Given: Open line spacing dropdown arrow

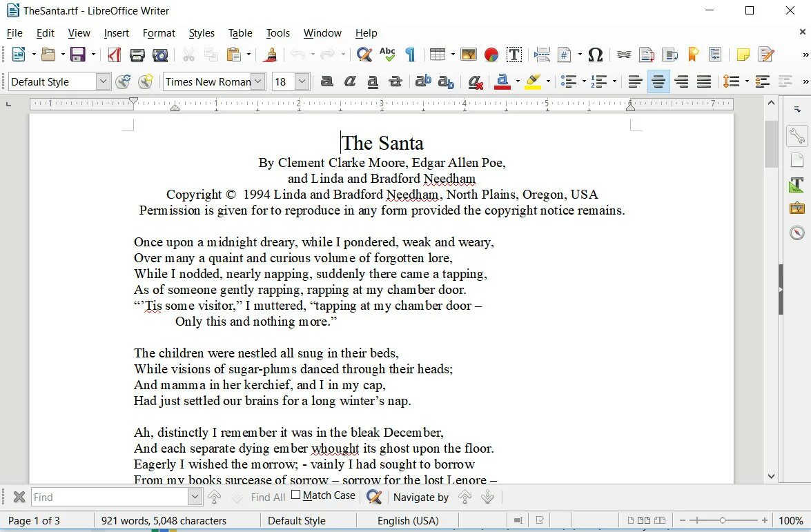Looking at the screenshot, I should click(x=747, y=81).
